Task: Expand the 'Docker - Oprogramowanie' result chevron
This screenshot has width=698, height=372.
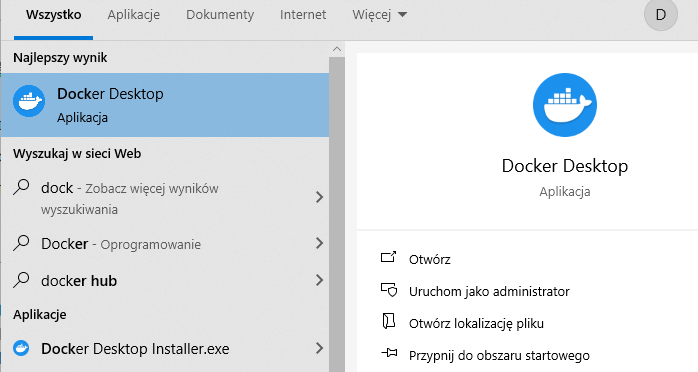Action: pos(319,243)
